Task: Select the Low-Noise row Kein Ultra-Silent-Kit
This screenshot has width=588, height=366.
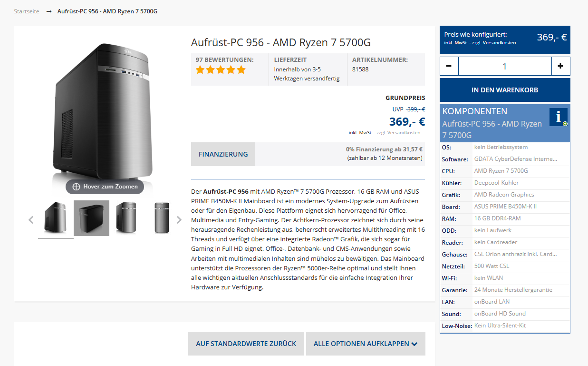Action: pyautogui.click(x=505, y=326)
